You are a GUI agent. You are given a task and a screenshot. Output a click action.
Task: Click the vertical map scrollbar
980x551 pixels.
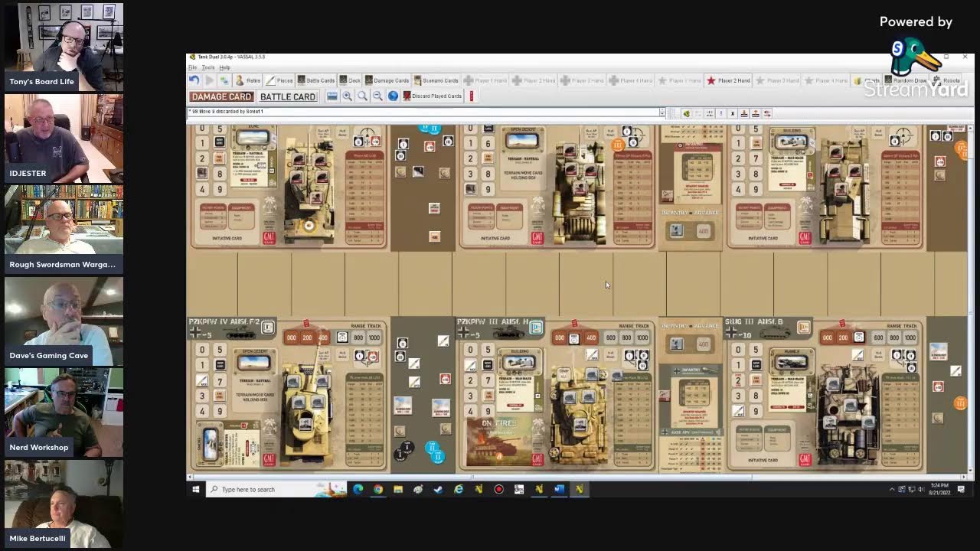click(x=970, y=298)
